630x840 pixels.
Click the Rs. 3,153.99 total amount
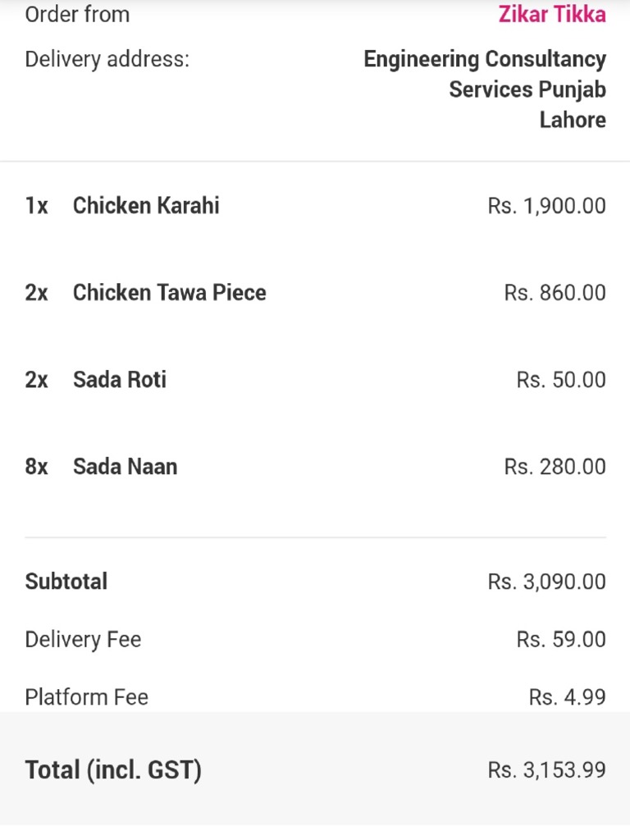click(x=546, y=770)
